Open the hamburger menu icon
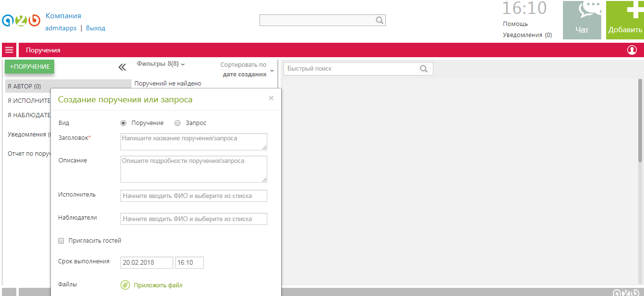This screenshot has width=644, height=296. point(9,50)
